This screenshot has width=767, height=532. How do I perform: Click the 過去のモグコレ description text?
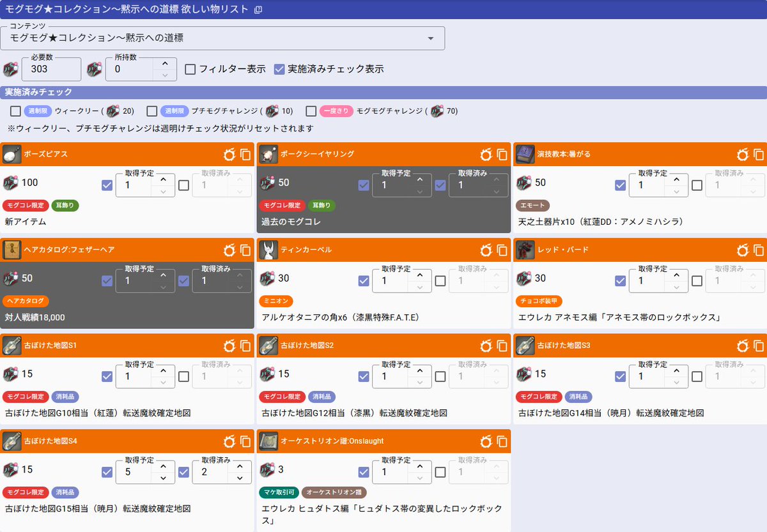coord(291,222)
